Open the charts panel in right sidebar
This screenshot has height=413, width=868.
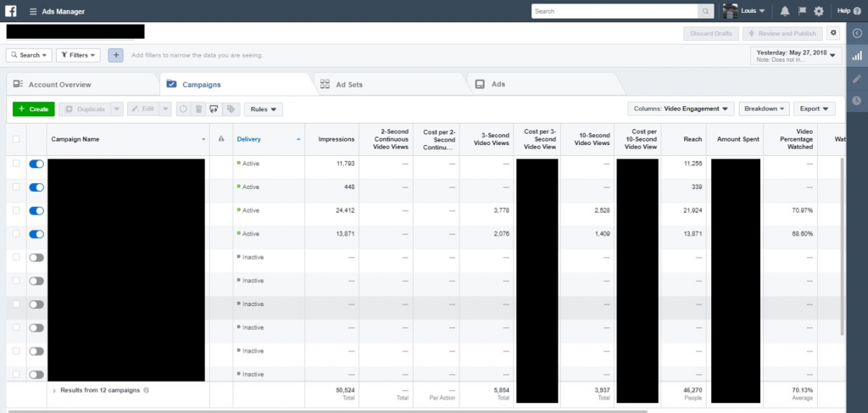coord(857,56)
